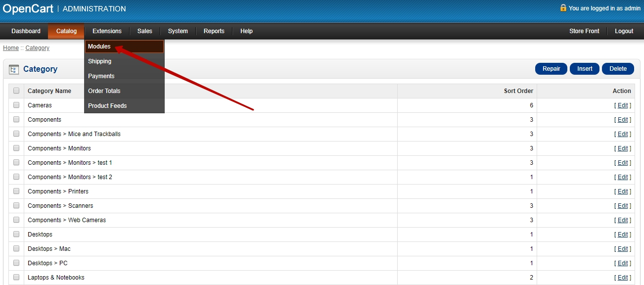644x285 pixels.
Task: Open the Help menu
Action: (246, 31)
